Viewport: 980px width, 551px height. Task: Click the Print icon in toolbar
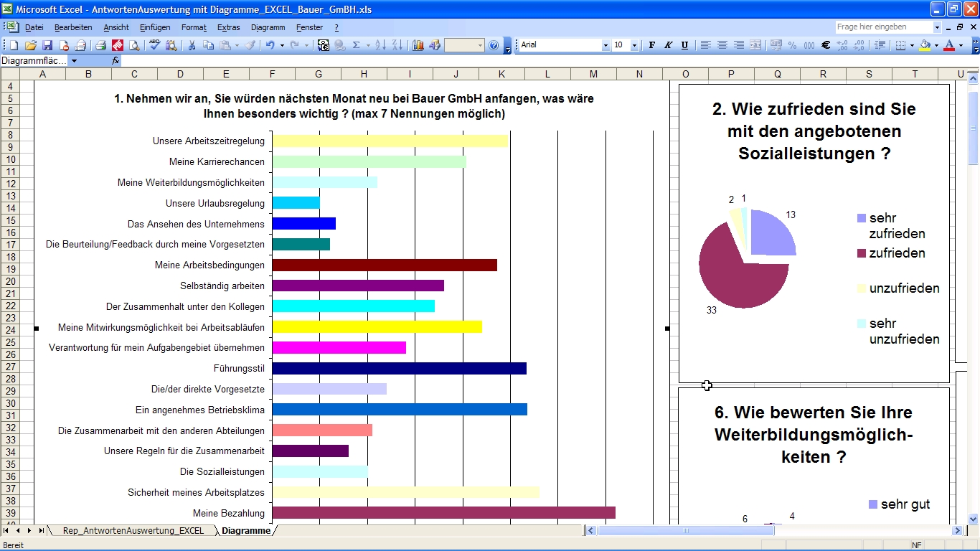(100, 45)
